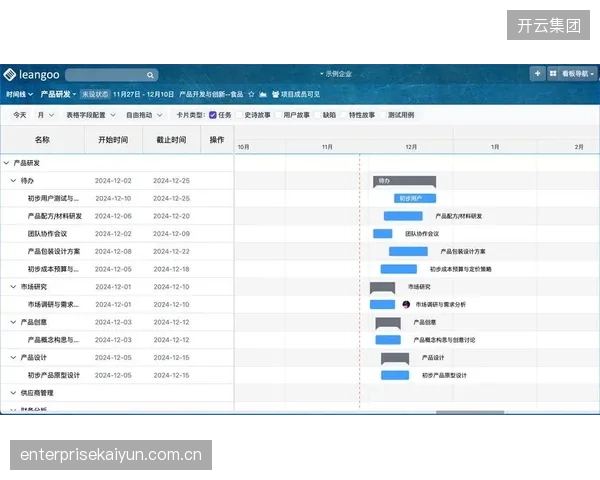Screen dimensions: 600x480
Task: Click the date range 11月27日 - 12月10日
Action: [143, 94]
